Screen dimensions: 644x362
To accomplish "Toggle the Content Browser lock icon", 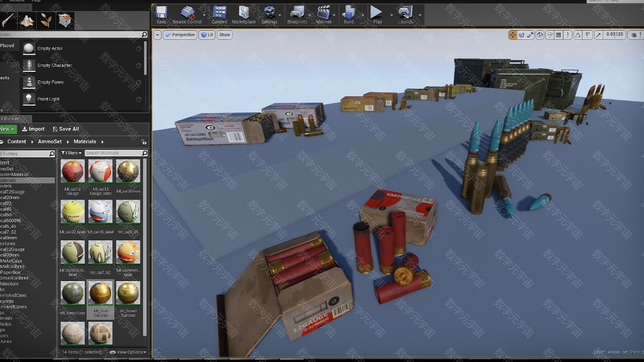I will (144, 142).
